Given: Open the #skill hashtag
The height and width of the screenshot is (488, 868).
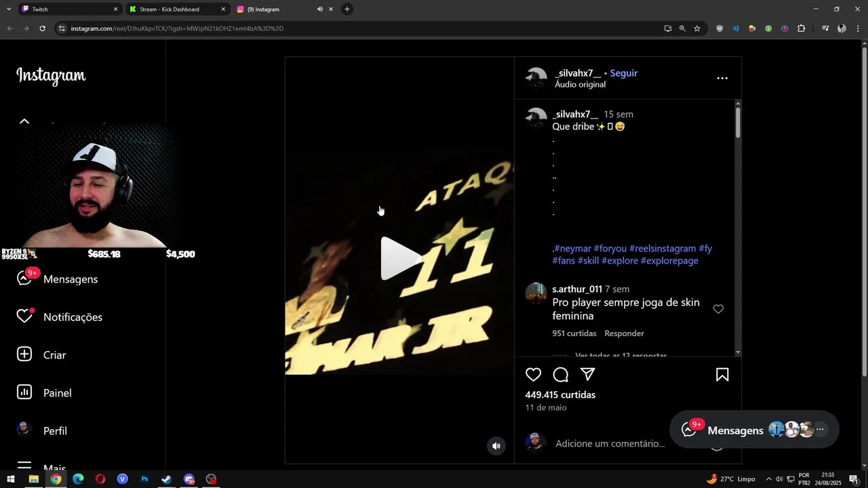Looking at the screenshot, I should [588, 261].
